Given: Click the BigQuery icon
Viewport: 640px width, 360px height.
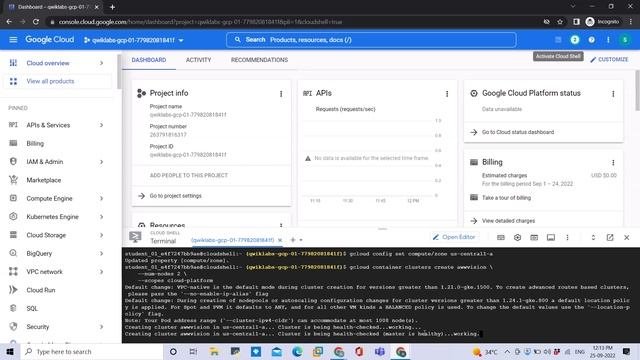Looking at the screenshot, I should 13,253.
